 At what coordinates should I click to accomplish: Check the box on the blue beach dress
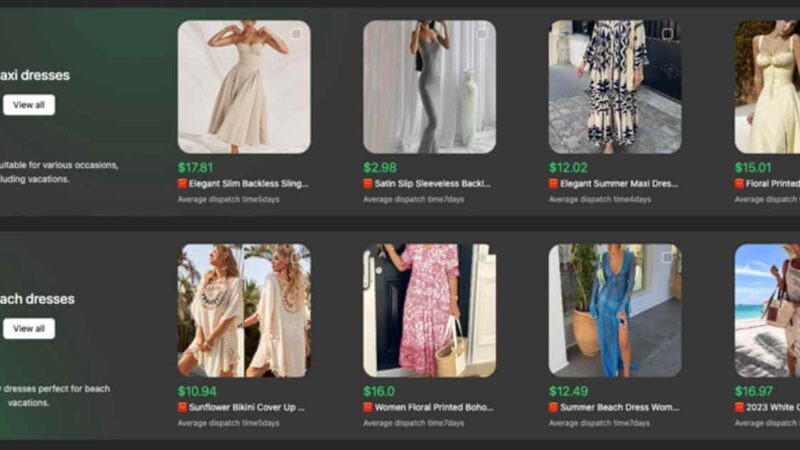(667, 258)
